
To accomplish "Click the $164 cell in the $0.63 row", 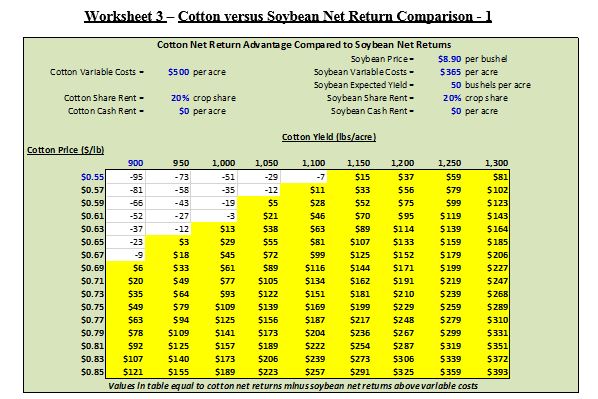I will click(x=497, y=229).
